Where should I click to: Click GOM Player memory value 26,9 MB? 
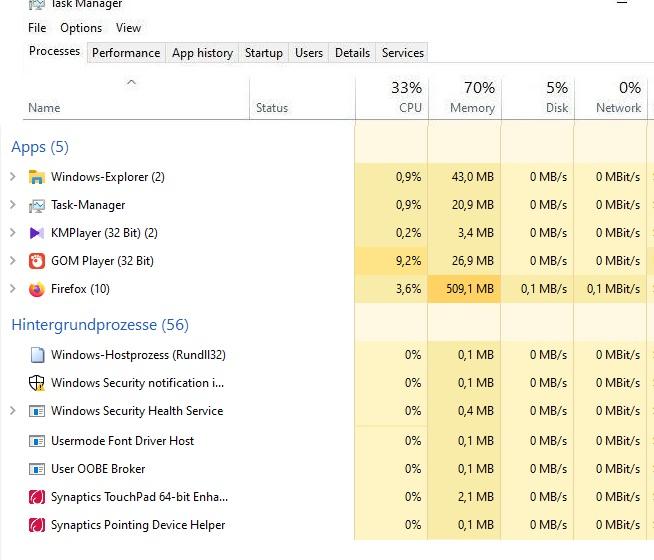coord(473,261)
